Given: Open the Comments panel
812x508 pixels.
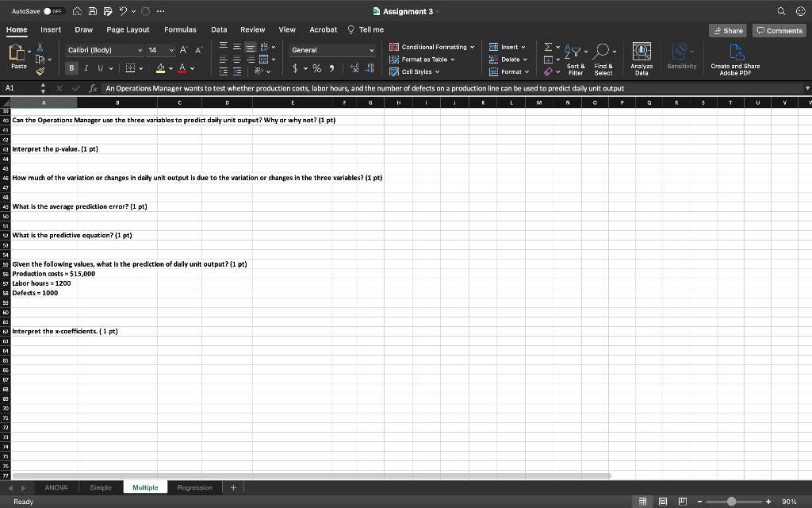Looking at the screenshot, I should (778, 29).
